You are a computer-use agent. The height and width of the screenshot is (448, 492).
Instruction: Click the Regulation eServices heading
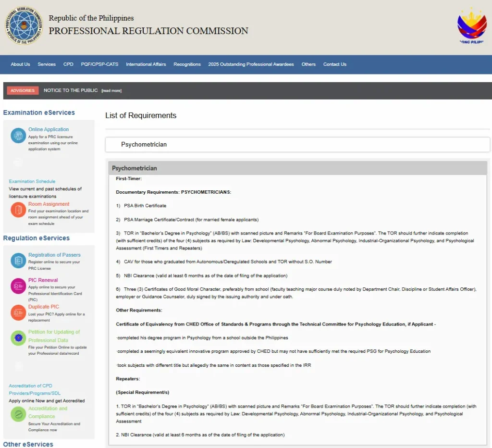pyautogui.click(x=37, y=238)
